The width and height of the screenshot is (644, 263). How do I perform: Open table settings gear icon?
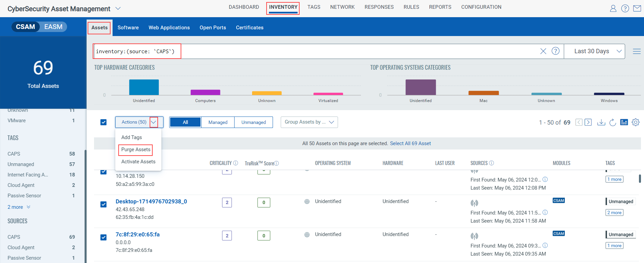pos(635,122)
